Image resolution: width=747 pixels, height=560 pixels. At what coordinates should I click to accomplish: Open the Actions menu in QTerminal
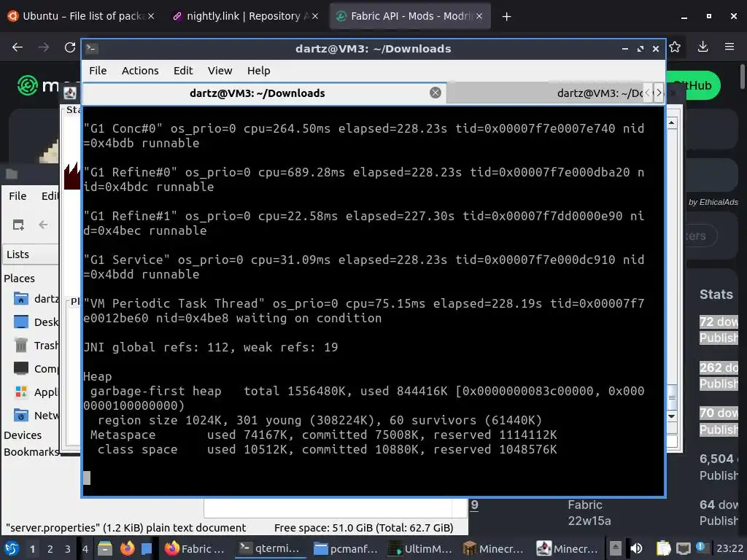click(140, 71)
